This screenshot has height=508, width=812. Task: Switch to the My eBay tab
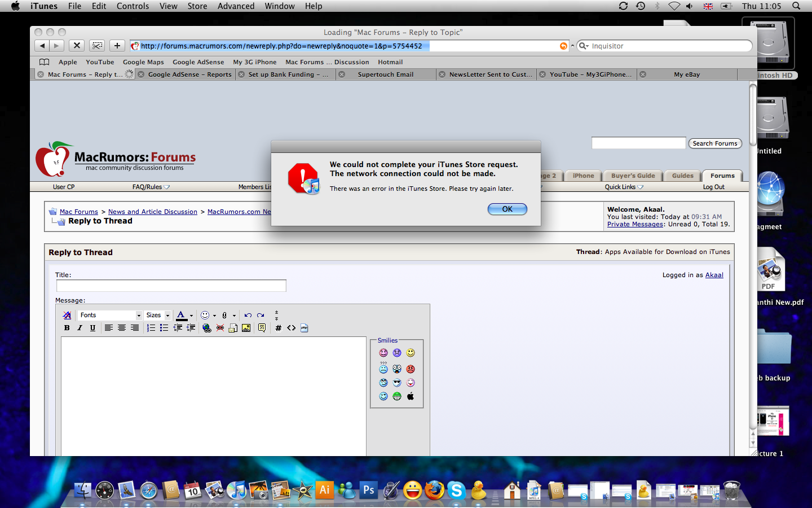pos(687,75)
